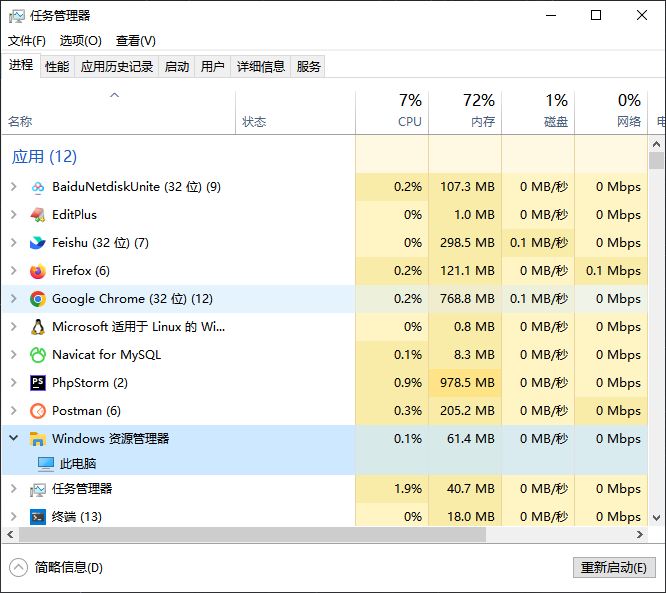Expand the Google Chrome process group
Image resolution: width=666 pixels, height=593 pixels.
click(x=13, y=299)
